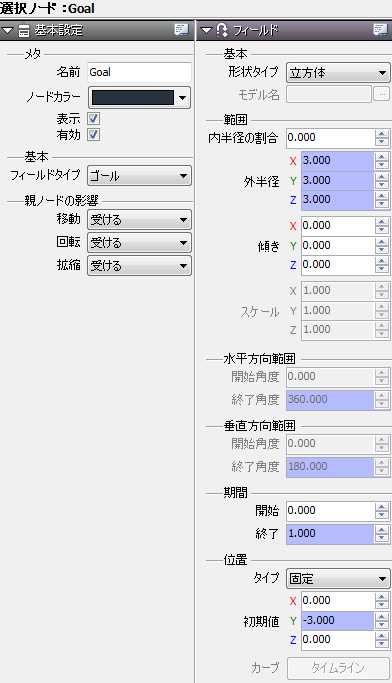This screenshot has width=392, height=683.
Task: Collapse the フィールド panel triangle
Action: pyautogui.click(x=206, y=30)
